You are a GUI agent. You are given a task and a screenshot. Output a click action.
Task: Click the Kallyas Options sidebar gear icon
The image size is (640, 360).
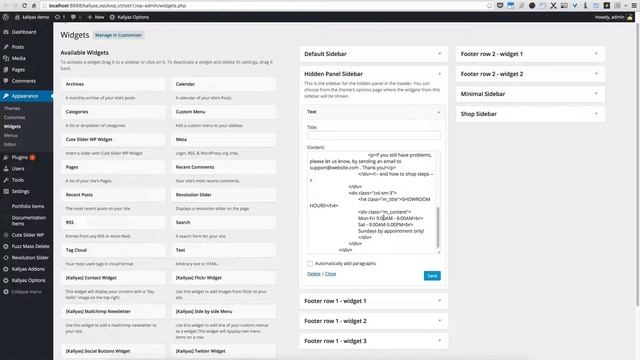(6, 280)
